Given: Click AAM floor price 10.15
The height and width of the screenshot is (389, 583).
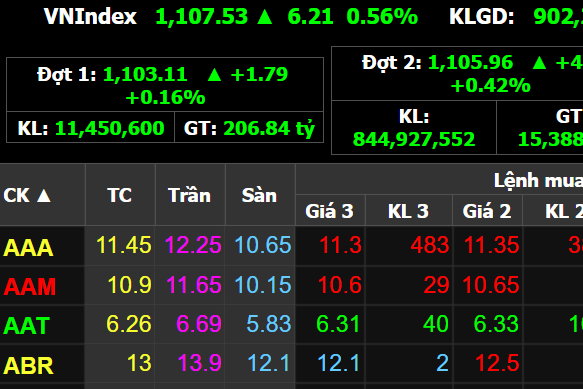Looking at the screenshot, I should point(263,285).
